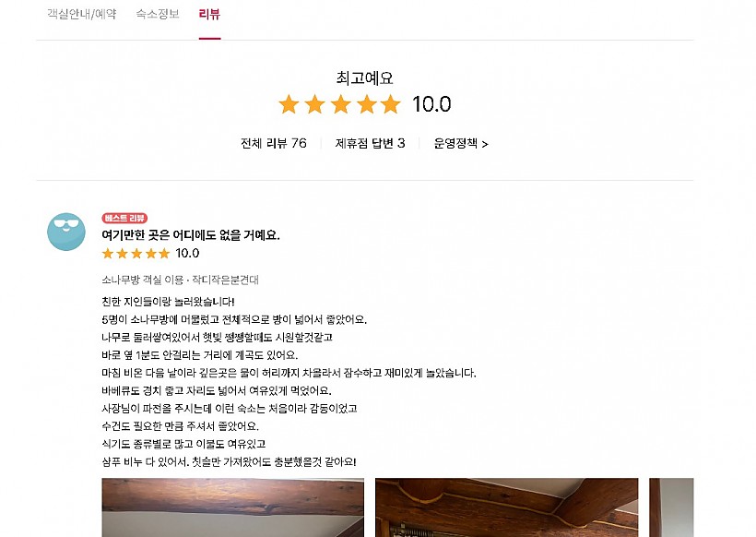
Task: Open review titled 여기만한 곳은 어디에도 없을 거예요
Action: (x=191, y=235)
